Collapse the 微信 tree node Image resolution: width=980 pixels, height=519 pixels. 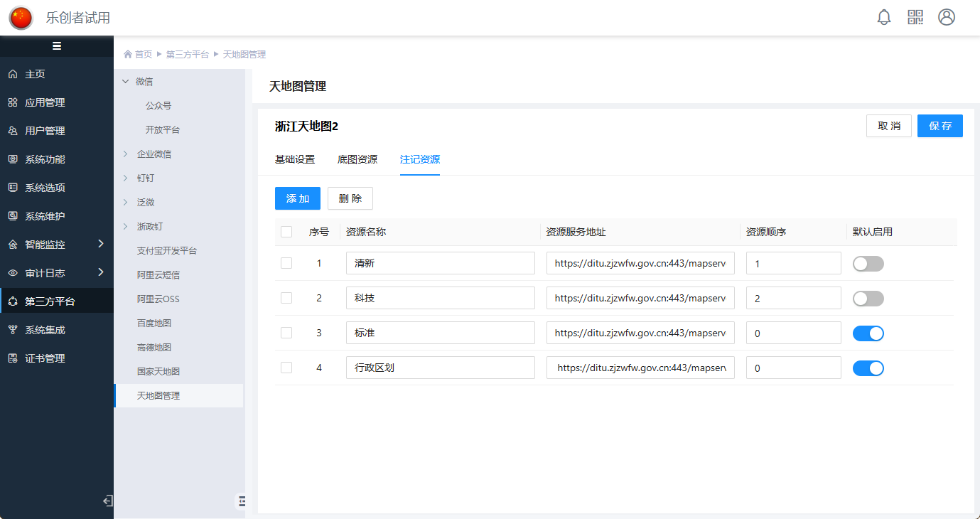click(126, 82)
